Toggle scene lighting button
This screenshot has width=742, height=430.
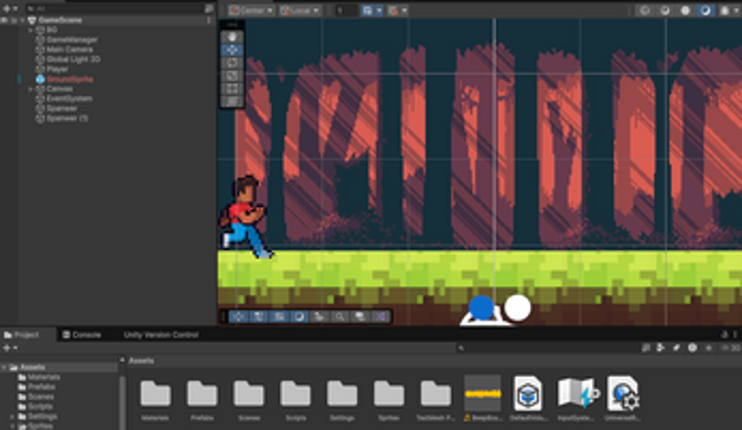pos(665,10)
